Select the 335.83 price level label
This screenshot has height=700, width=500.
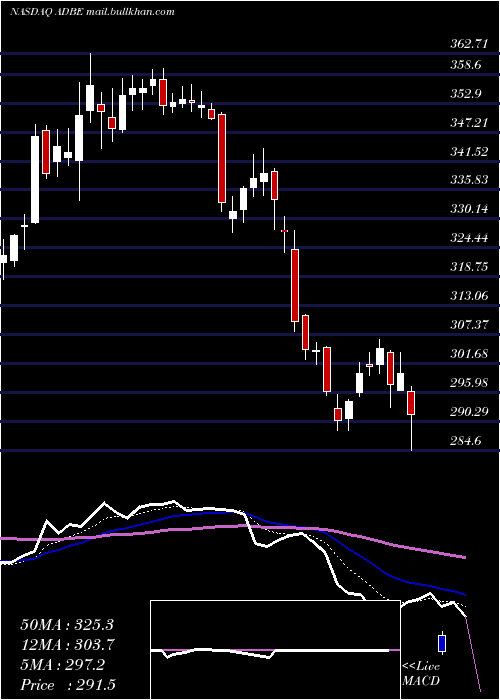click(468, 180)
